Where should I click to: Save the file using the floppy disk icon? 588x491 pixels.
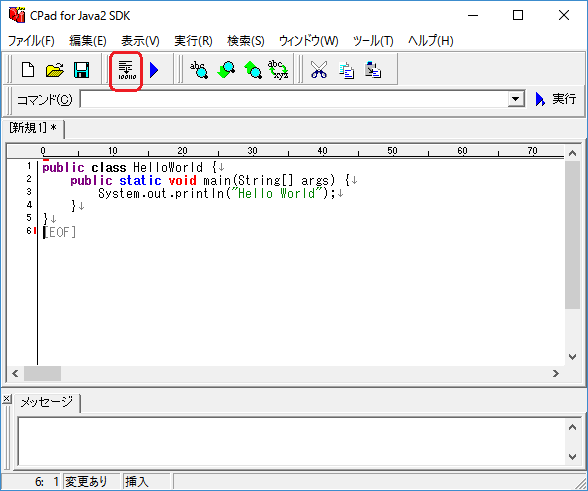[81, 70]
